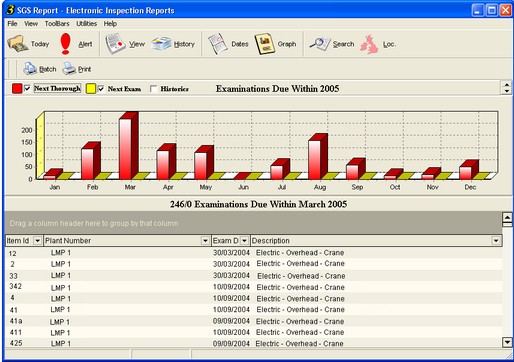Click the View report icon
Screen dimensions: 514x362
coord(115,44)
